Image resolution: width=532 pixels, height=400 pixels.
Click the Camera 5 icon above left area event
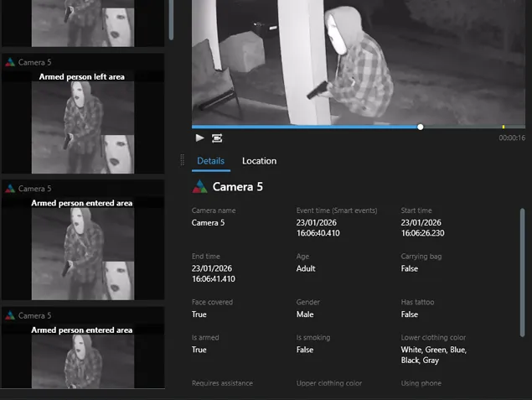point(10,62)
